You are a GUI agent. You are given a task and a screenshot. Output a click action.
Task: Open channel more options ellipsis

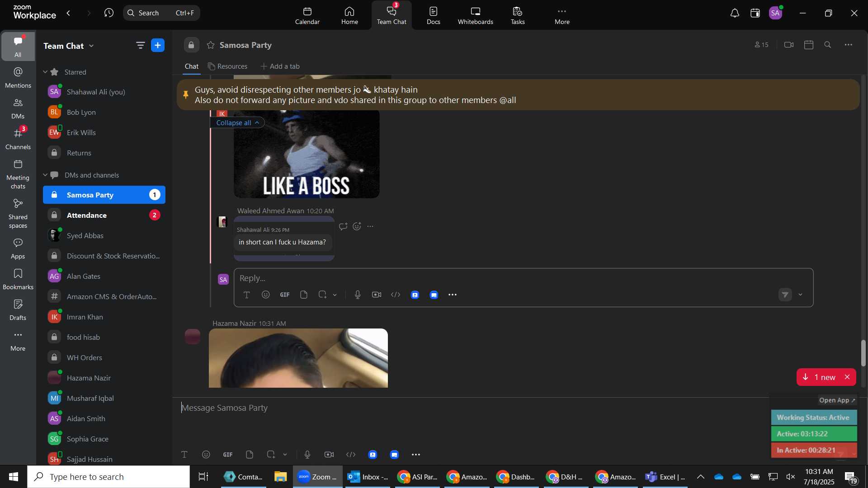[849, 45]
